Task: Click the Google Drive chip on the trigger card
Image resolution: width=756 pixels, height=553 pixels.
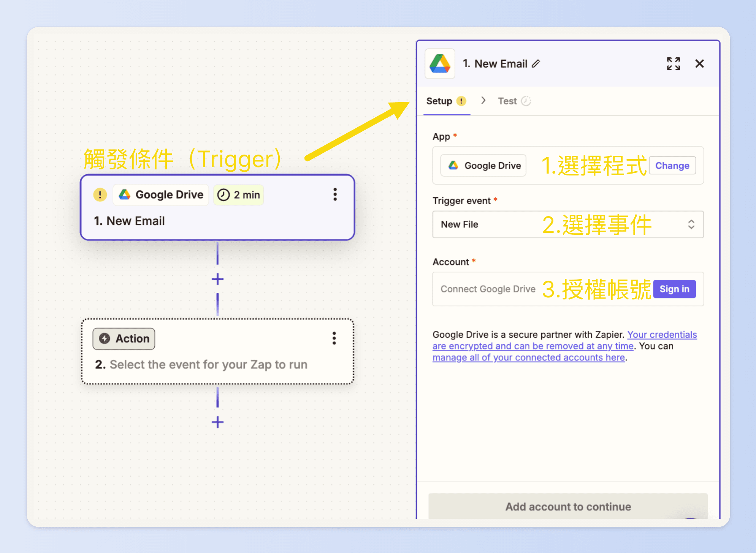Action: pyautogui.click(x=161, y=195)
